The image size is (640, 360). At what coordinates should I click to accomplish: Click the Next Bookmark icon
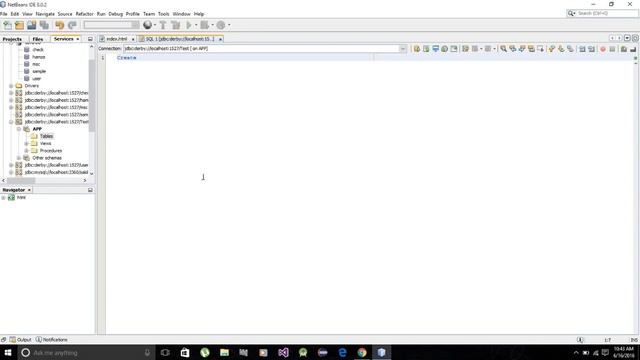pos(561,49)
